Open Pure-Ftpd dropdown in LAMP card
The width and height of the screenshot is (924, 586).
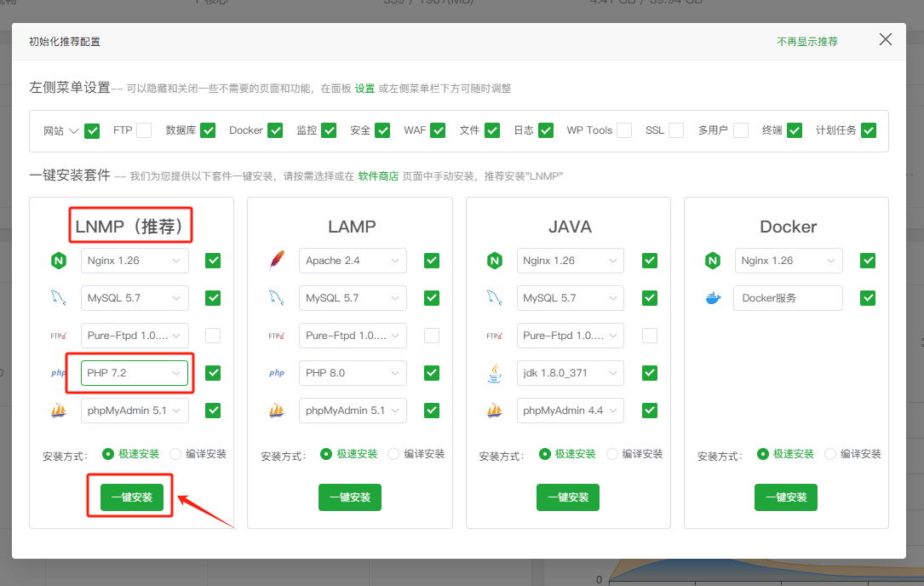pos(353,336)
